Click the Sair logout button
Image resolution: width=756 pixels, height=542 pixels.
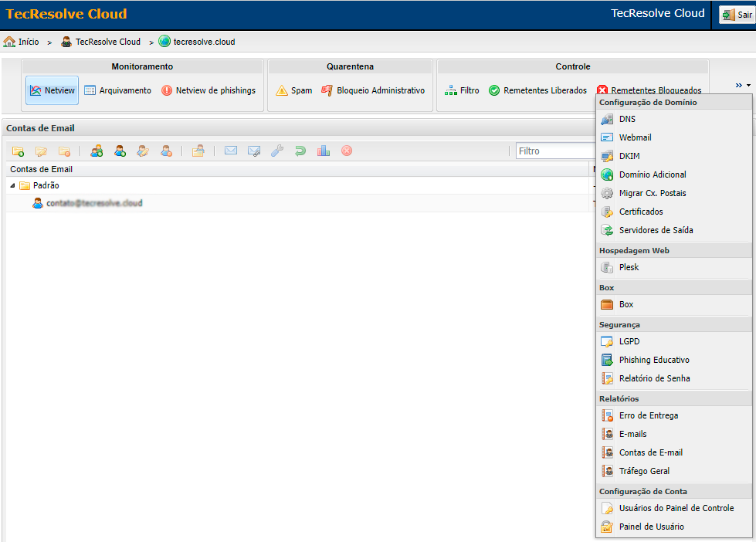pyautogui.click(x=738, y=14)
